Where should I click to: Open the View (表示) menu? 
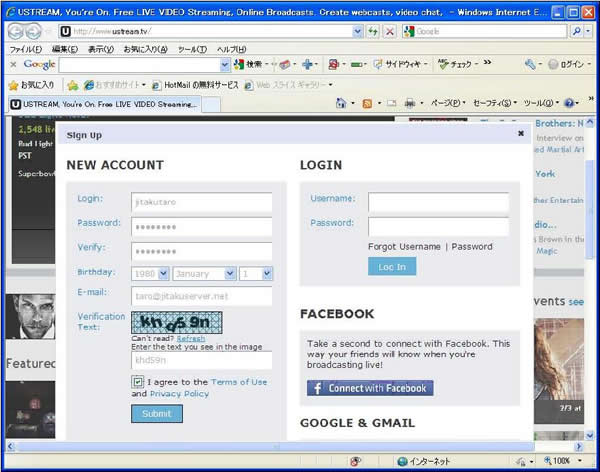(x=101, y=49)
